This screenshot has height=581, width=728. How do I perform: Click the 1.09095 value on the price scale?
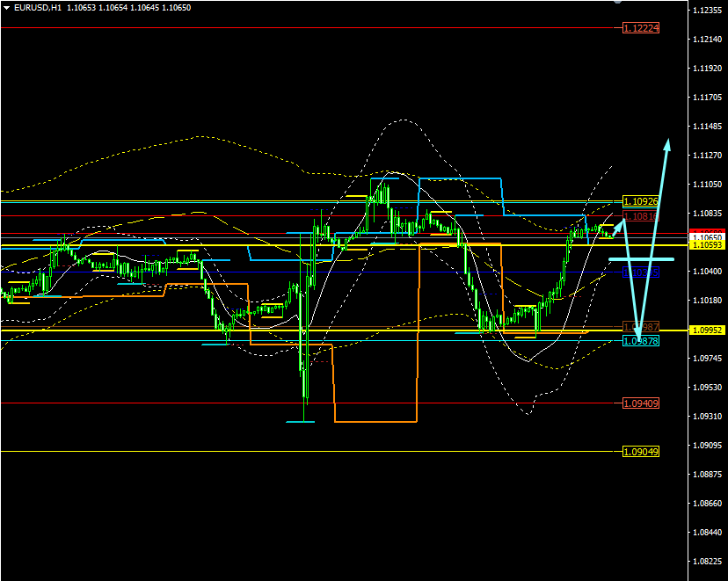708,446
